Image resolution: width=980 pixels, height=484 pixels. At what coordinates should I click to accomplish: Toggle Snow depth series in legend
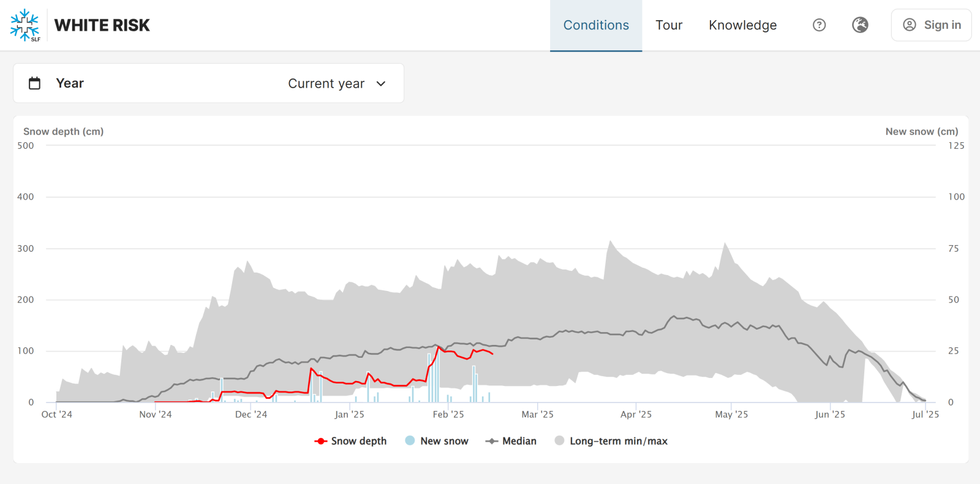[358, 441]
